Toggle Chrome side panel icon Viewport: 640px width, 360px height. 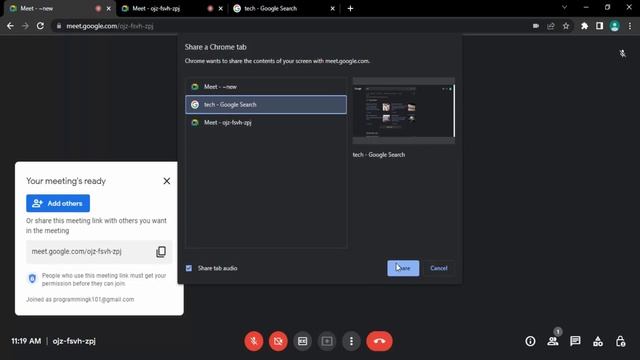[x=599, y=26]
